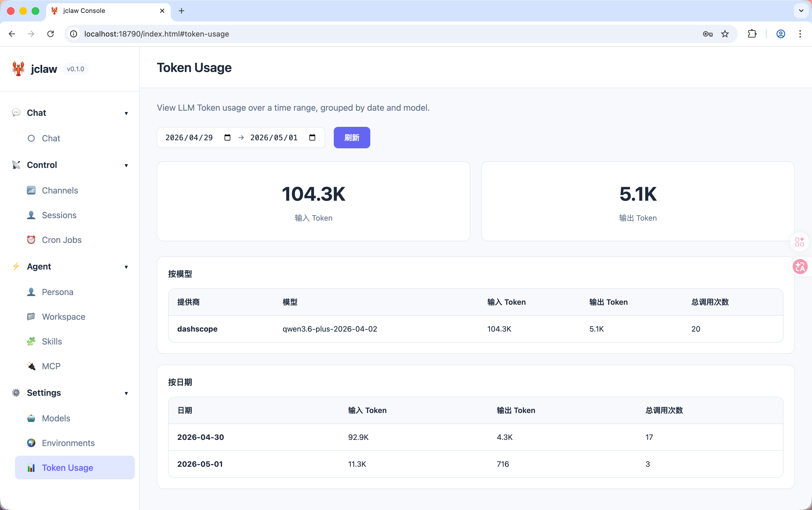Click the dashscope provider cell
The width and height of the screenshot is (812, 510).
pyautogui.click(x=197, y=329)
